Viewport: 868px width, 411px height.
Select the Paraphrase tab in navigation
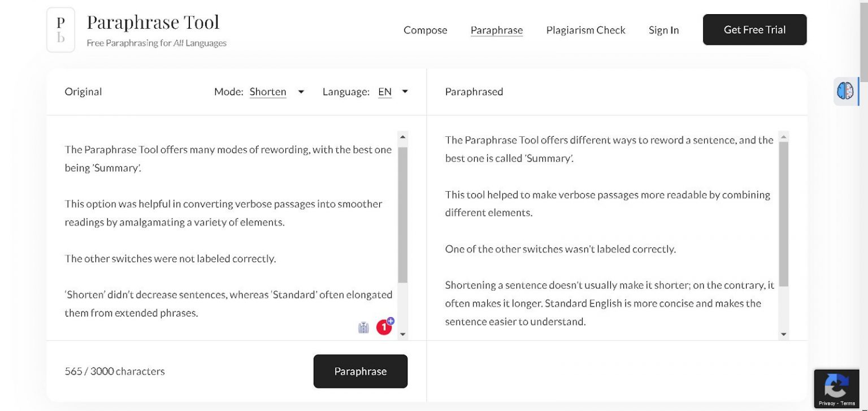pos(497,30)
